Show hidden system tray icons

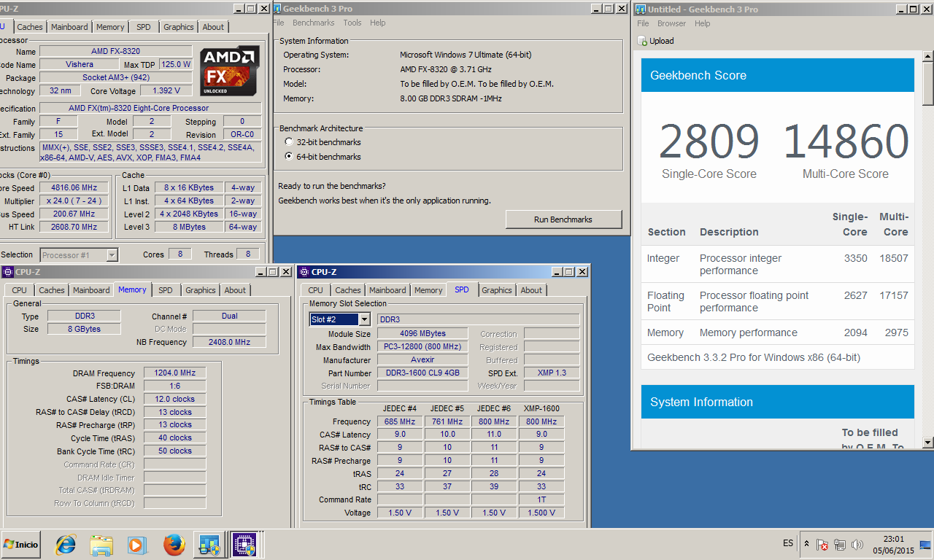tap(806, 544)
